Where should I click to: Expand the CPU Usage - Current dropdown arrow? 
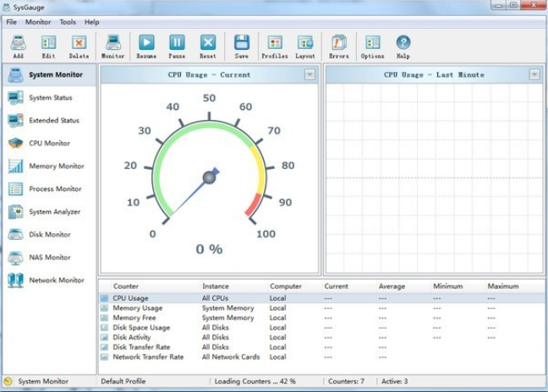pyautogui.click(x=310, y=74)
